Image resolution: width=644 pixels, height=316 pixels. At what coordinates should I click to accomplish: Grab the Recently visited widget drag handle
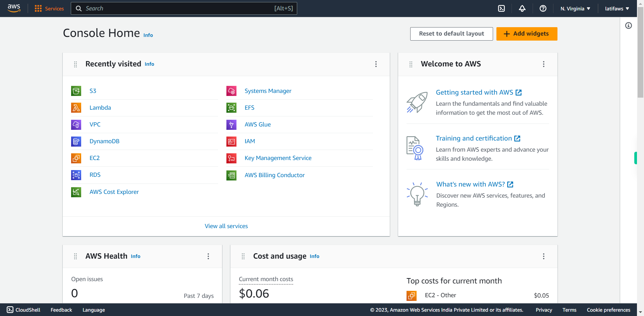75,64
